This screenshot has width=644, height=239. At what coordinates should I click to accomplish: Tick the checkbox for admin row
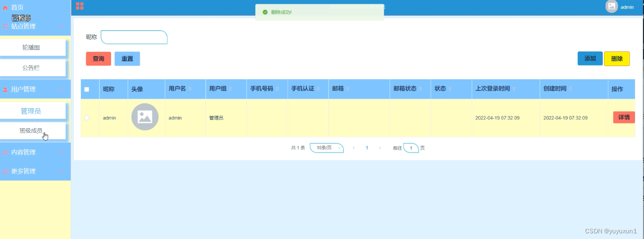pyautogui.click(x=87, y=118)
